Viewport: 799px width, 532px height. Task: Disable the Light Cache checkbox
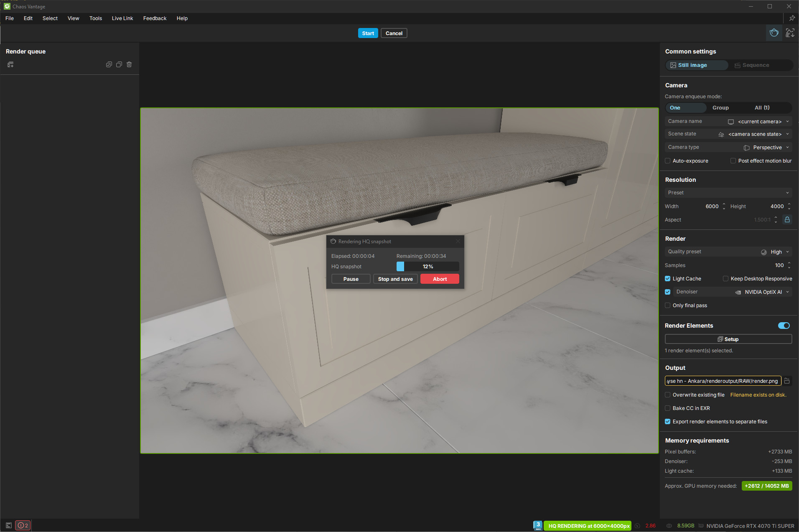pyautogui.click(x=668, y=279)
